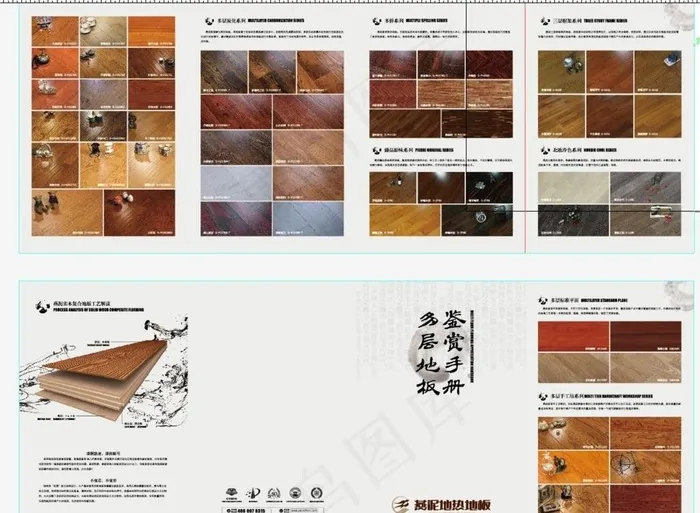The height and width of the screenshot is (513, 700).
Task: Select the red wood sample under 多层标准平面
Action: point(573,336)
